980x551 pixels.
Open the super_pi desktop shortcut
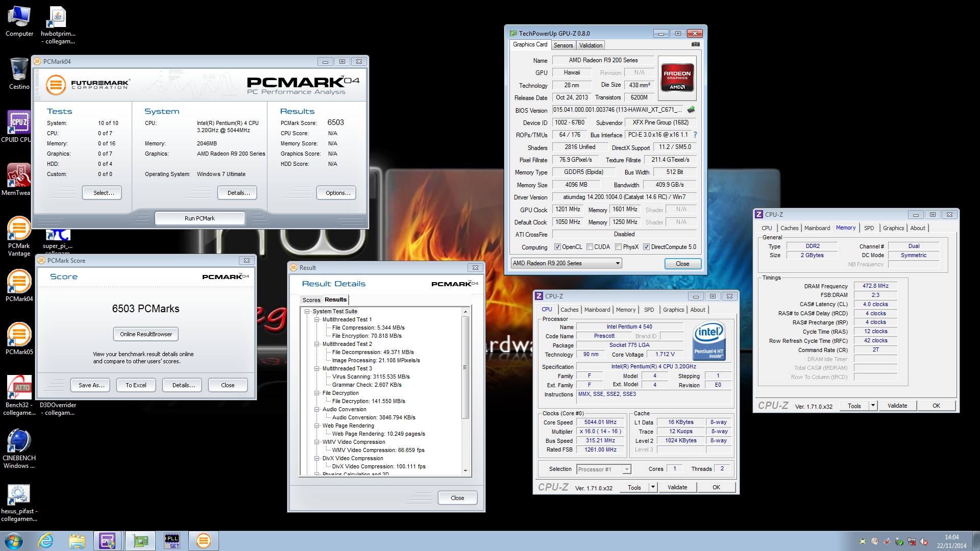point(58,241)
